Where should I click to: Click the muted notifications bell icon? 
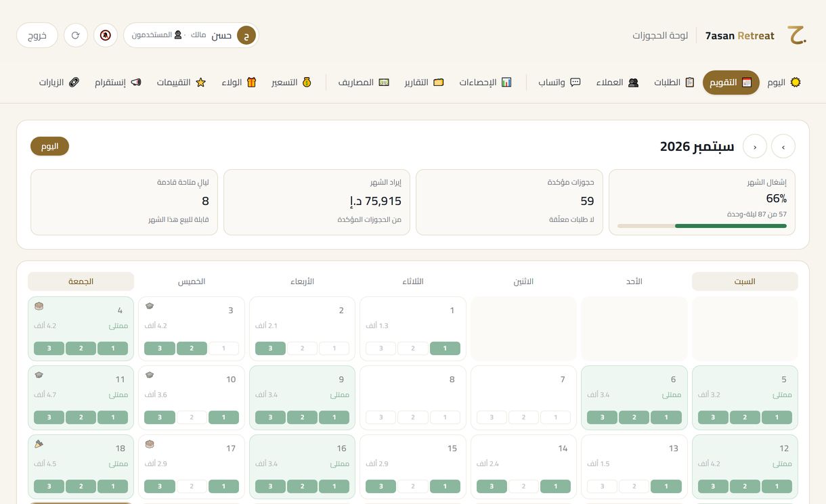coord(106,35)
